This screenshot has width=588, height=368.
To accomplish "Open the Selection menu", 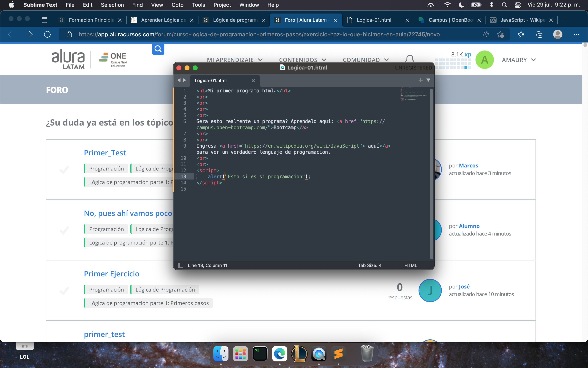I will point(112,5).
